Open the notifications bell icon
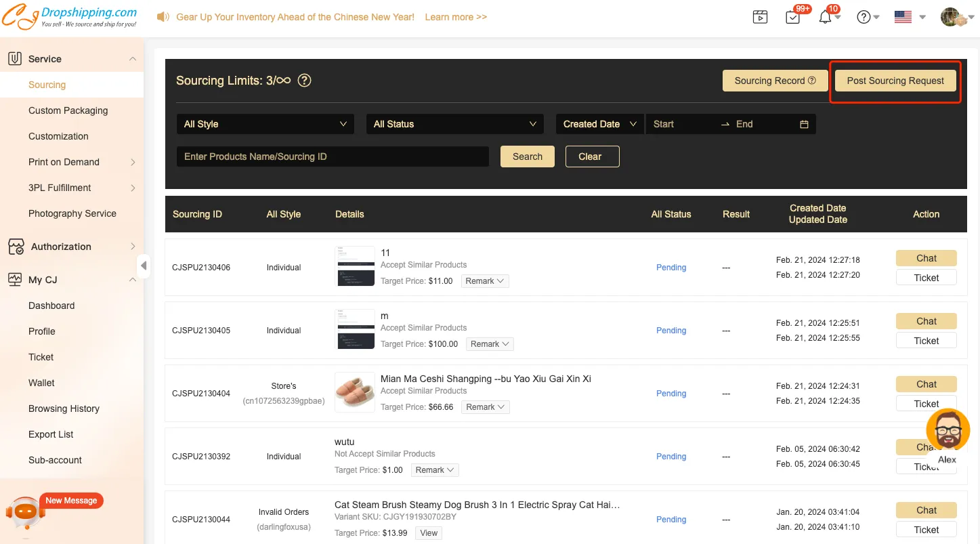The image size is (980, 544). [825, 18]
